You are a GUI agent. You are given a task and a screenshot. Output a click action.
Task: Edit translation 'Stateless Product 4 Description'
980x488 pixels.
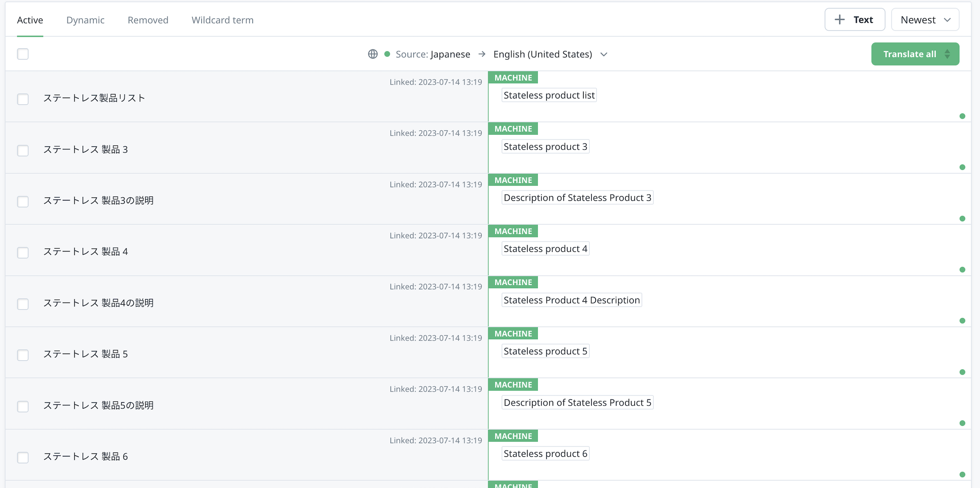click(x=572, y=300)
